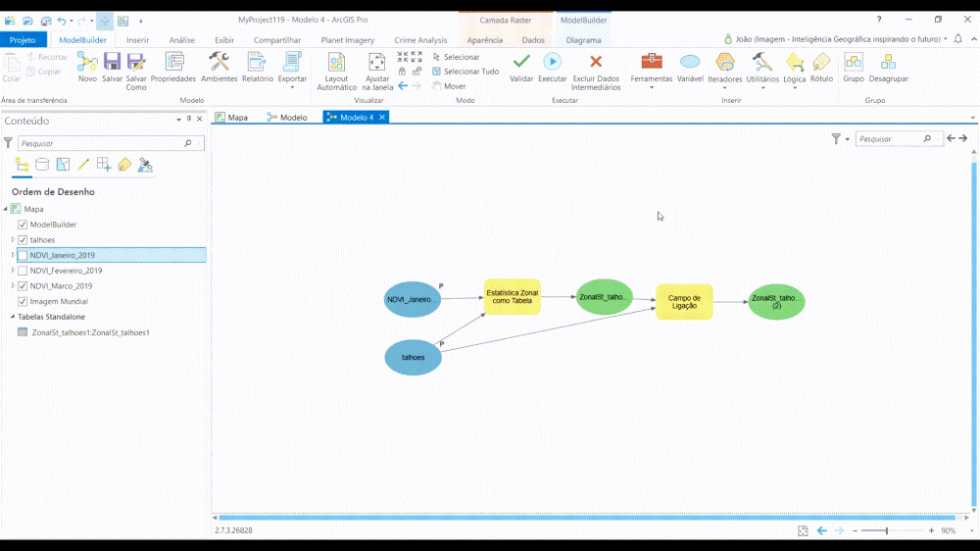Expand the Iteradores dropdown

725,87
